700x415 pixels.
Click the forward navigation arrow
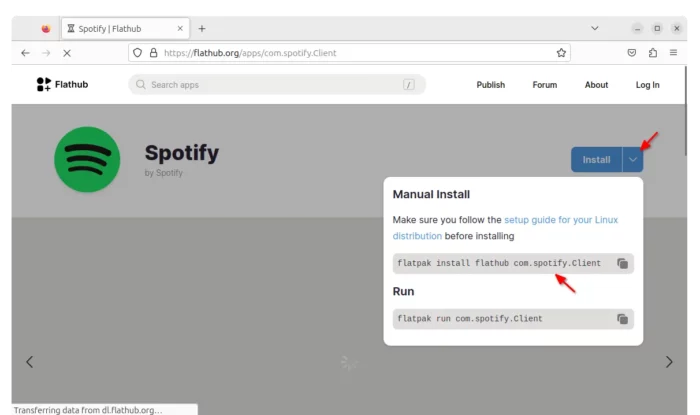coord(46,53)
